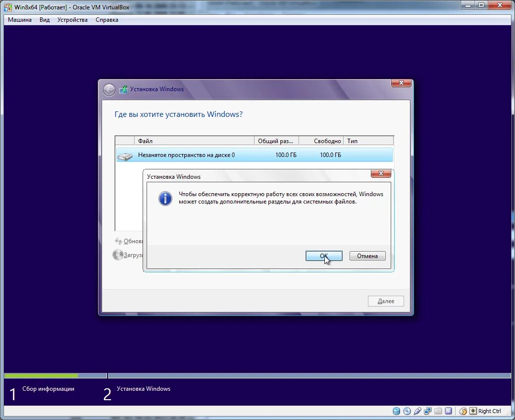Screen dimensions: 515x420
Task: Click the Загрузка driver disc icon
Action: pyautogui.click(x=117, y=255)
